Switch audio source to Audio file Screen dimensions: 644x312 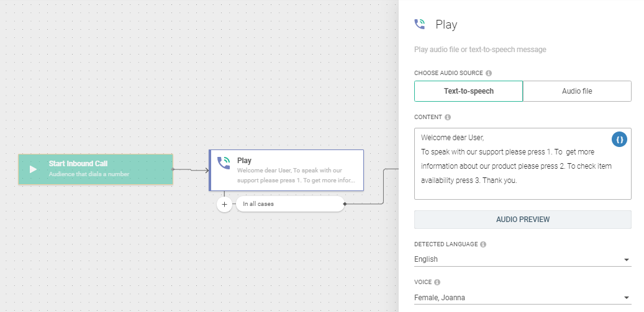coord(577,91)
